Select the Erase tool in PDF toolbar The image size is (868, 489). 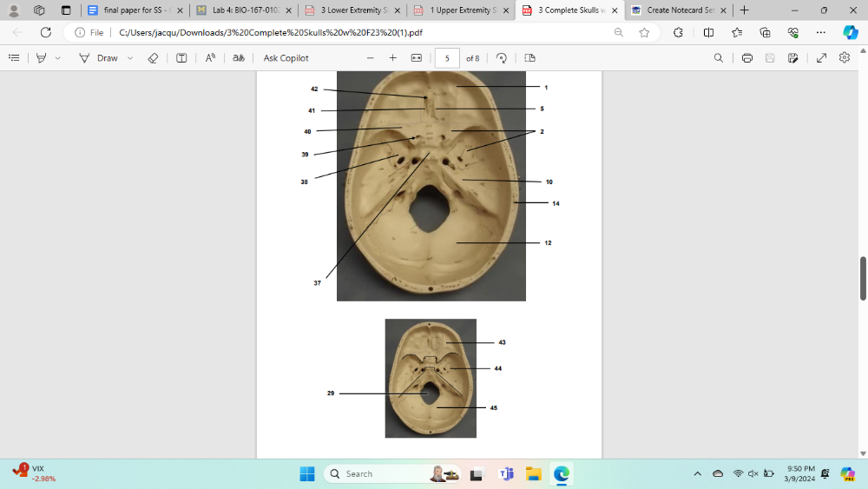(153, 58)
